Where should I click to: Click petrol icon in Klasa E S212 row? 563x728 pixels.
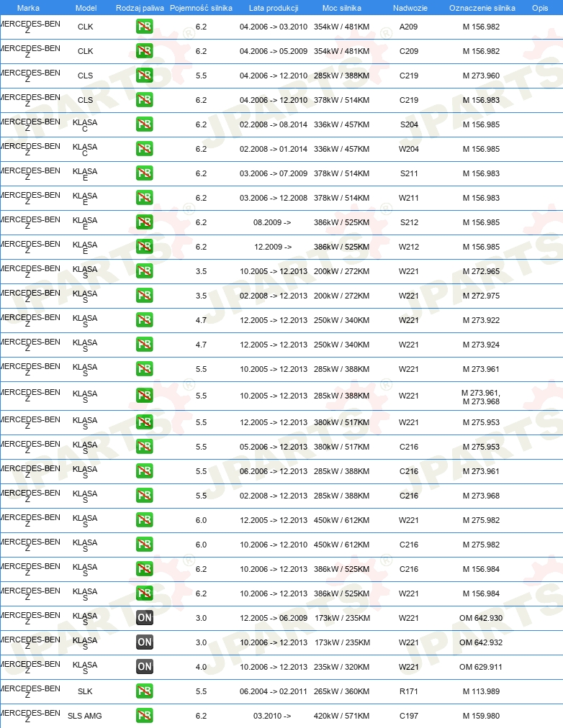(x=145, y=222)
